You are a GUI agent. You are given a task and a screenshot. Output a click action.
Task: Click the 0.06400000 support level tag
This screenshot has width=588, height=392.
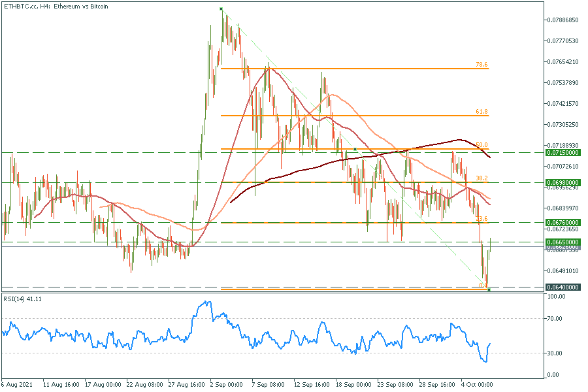[562, 287]
